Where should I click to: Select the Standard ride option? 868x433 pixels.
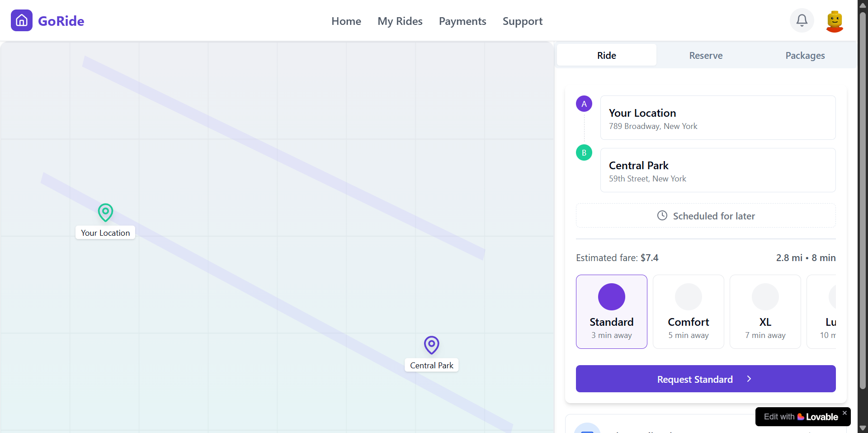pos(611,312)
